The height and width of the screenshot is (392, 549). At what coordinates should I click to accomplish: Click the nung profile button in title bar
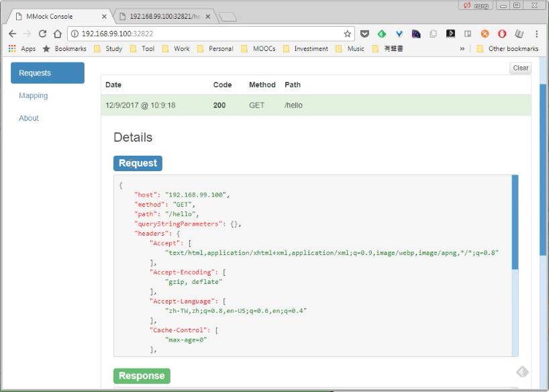476,5
